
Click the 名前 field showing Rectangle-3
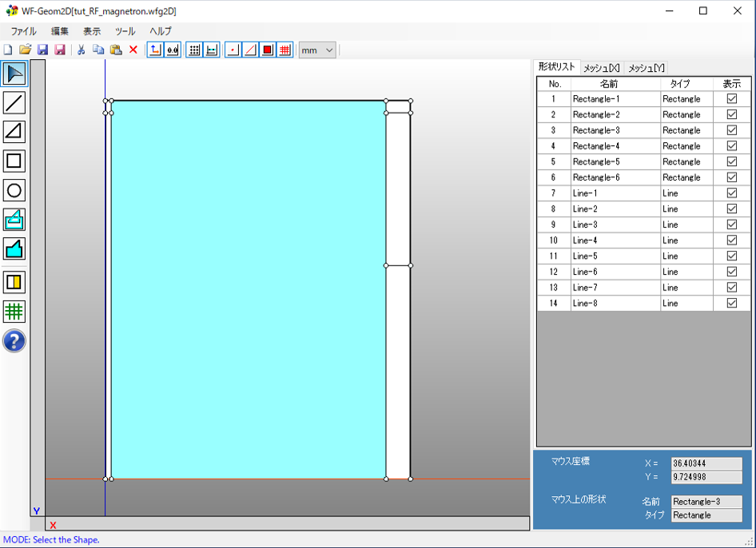(706, 502)
